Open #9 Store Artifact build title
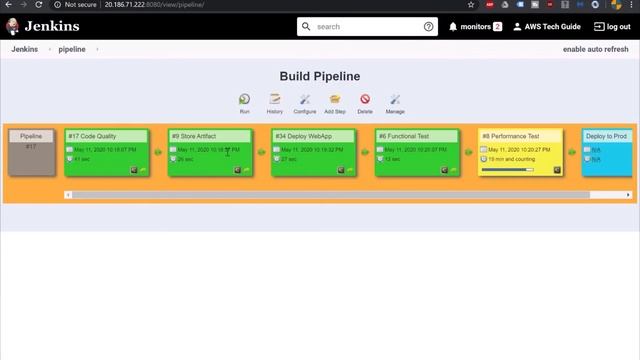The image size is (640, 360). tap(194, 136)
